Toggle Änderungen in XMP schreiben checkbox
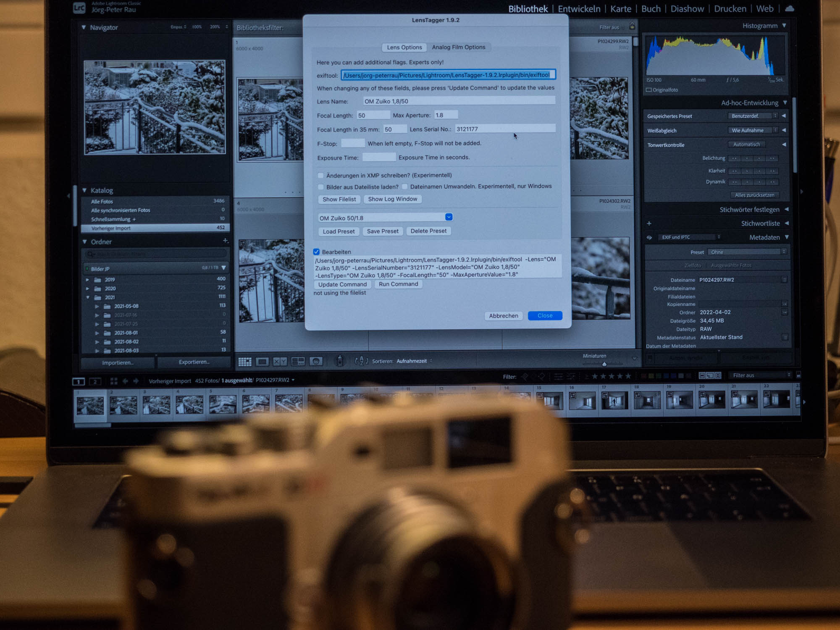The image size is (840, 630). [x=320, y=176]
